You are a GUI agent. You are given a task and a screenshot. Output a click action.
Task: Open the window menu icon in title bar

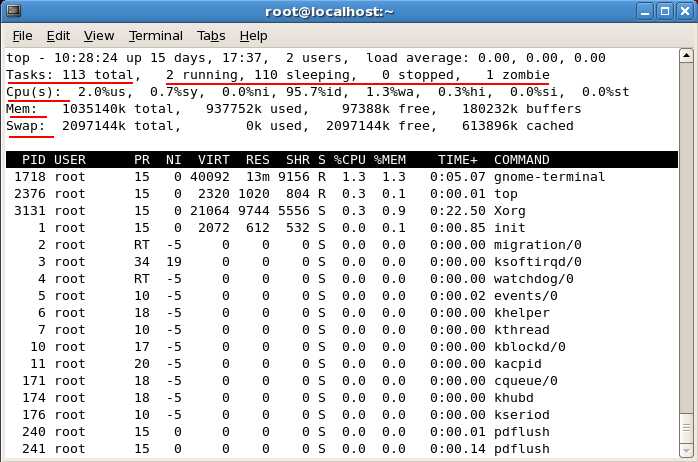tap(14, 12)
